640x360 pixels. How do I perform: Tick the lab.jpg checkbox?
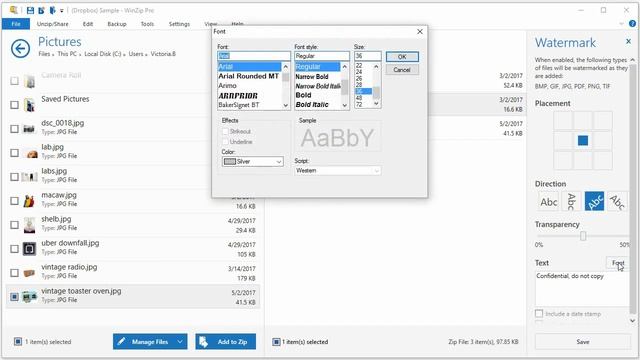coord(14,153)
